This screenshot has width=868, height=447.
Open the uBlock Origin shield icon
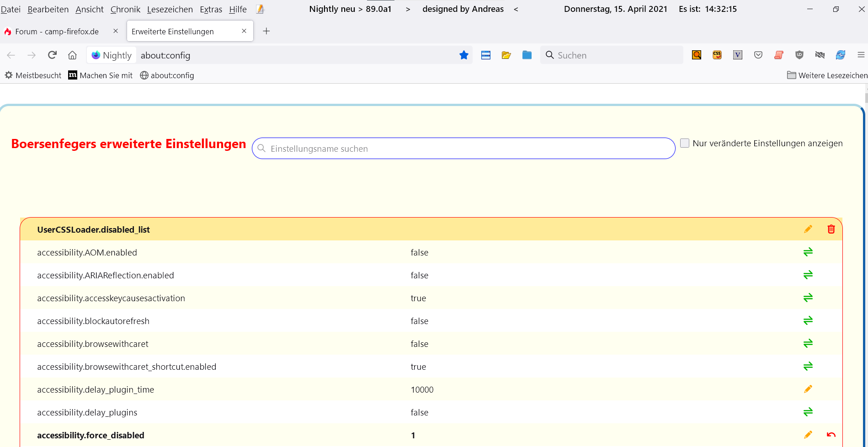[799, 55]
